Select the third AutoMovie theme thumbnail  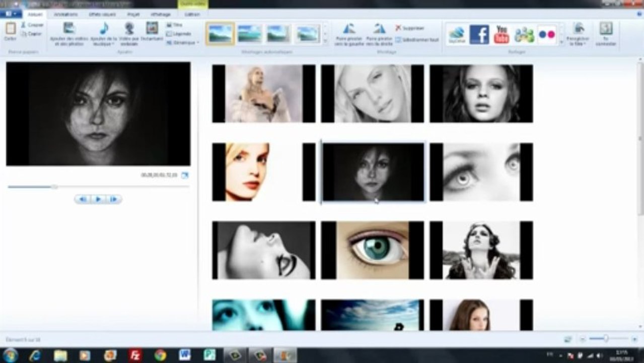click(x=278, y=34)
